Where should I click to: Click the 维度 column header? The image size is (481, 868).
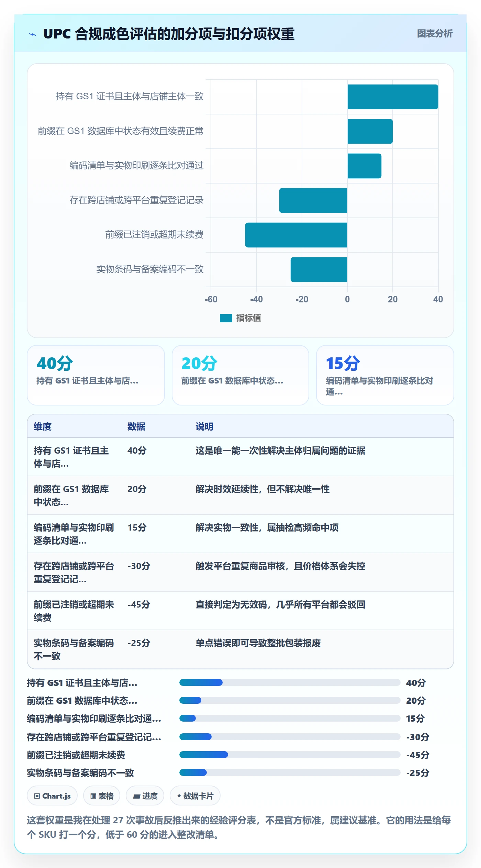click(43, 426)
